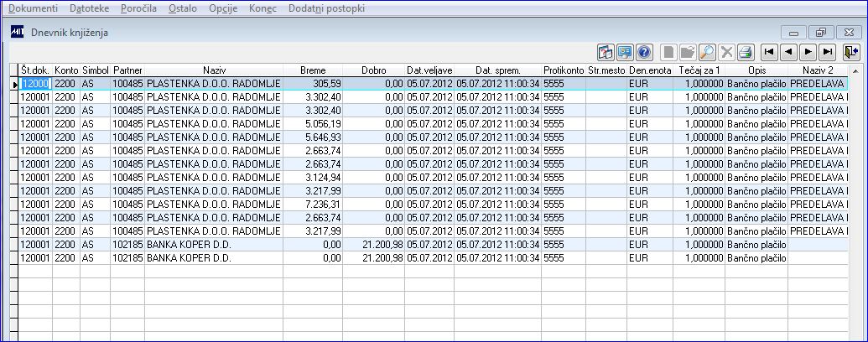Screen dimensions: 868x342
Task: Restore the Dnevnik knjiženja window
Action: coord(821,33)
